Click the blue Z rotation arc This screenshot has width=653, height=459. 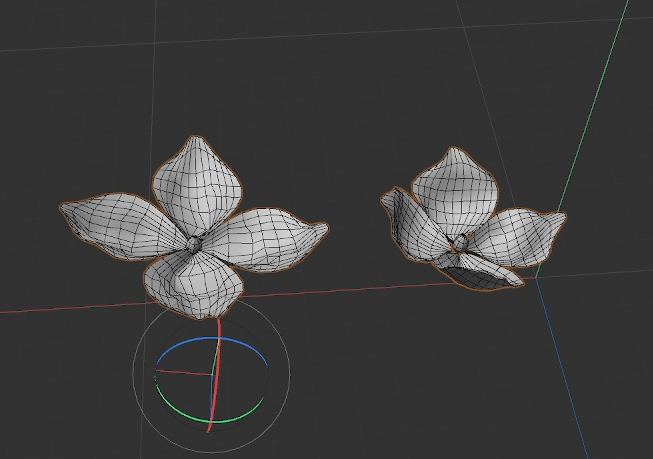pos(212,340)
